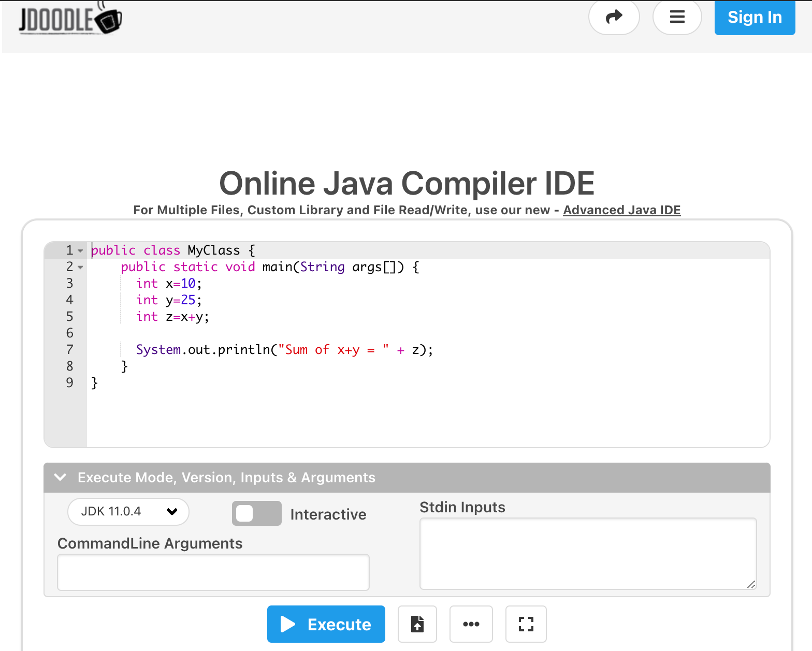Click the 'int y=25;' code line

(x=169, y=300)
